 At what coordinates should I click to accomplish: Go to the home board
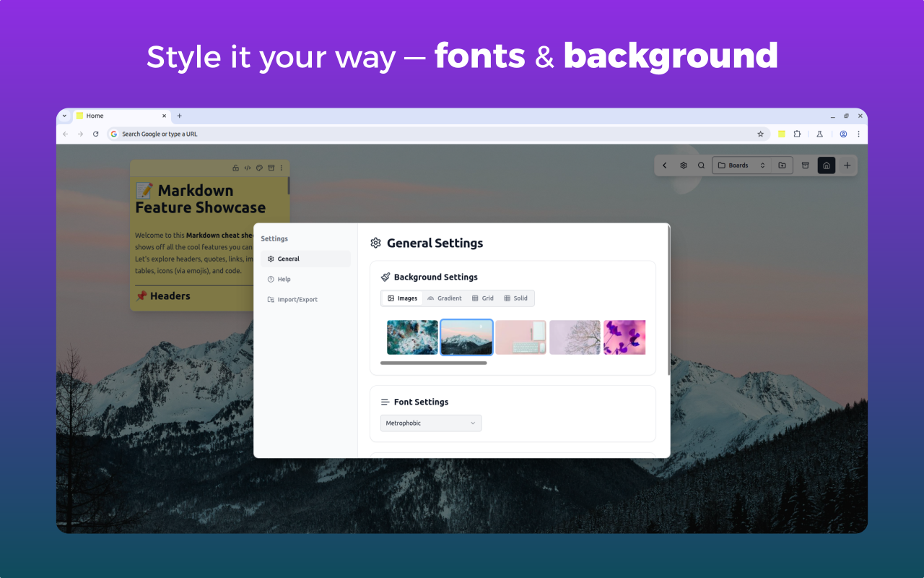(827, 165)
